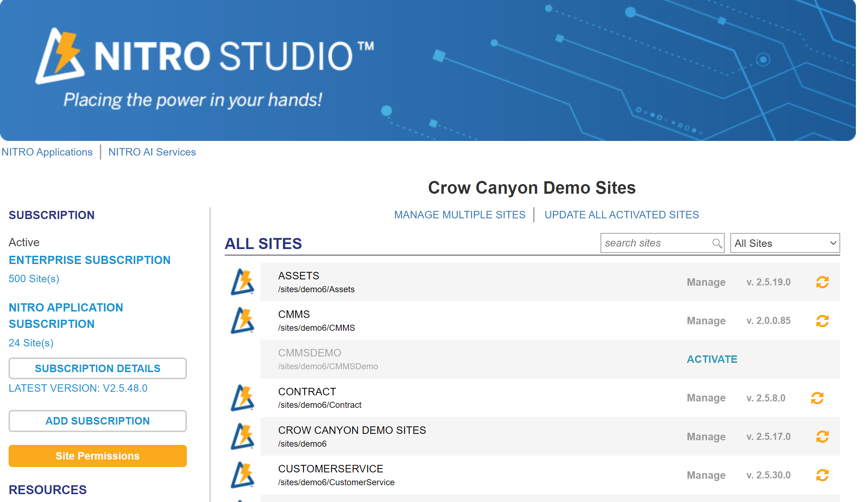Click the SUBSCRIPTION DETAILS button
Image resolution: width=868 pixels, height=502 pixels.
point(97,368)
